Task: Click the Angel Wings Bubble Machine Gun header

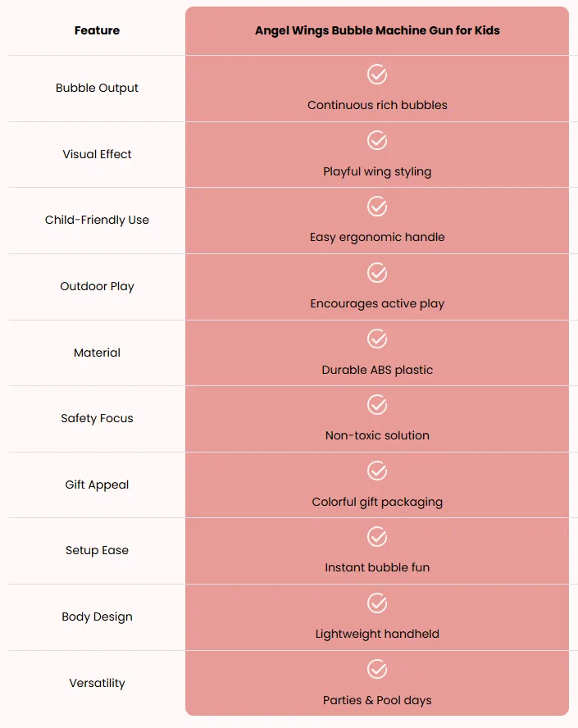Action: (377, 30)
